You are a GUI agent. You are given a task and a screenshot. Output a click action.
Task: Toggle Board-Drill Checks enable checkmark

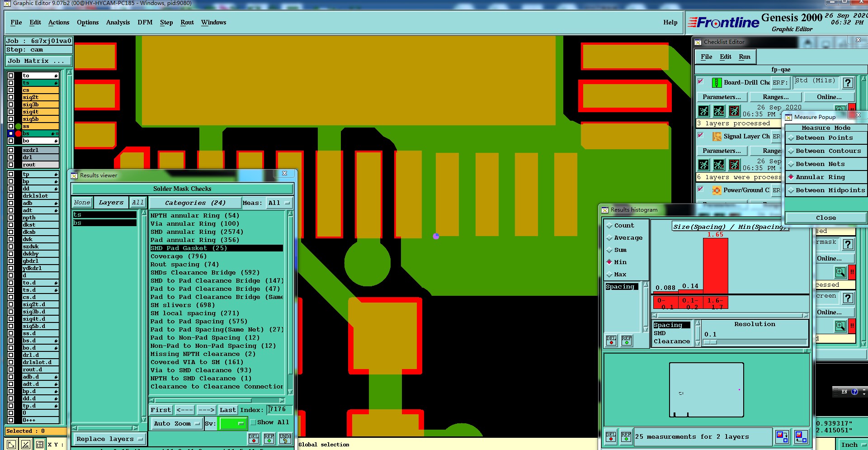[x=701, y=81]
